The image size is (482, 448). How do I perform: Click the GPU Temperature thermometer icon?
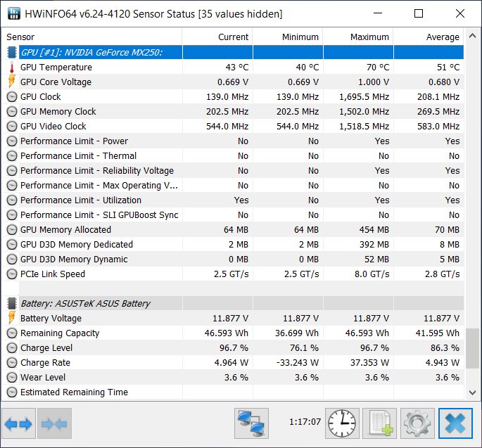[x=12, y=68]
